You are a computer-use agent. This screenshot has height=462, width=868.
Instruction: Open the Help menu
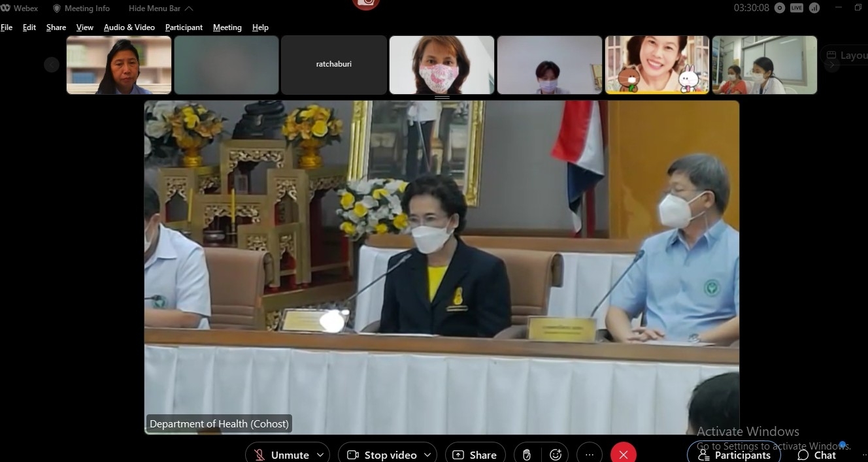point(260,27)
